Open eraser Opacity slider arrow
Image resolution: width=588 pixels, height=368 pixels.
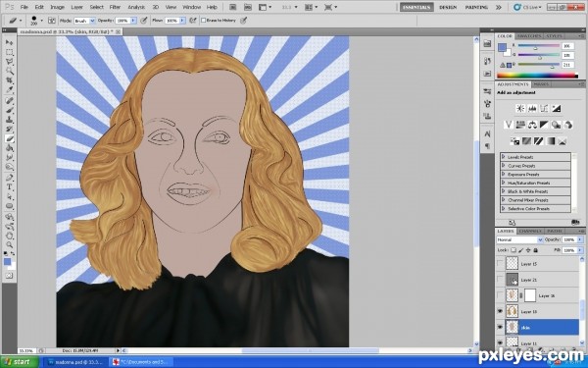[133, 21]
